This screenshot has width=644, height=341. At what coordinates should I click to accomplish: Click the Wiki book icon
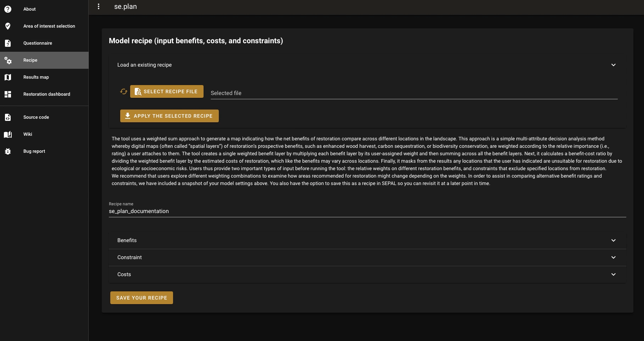click(8, 134)
